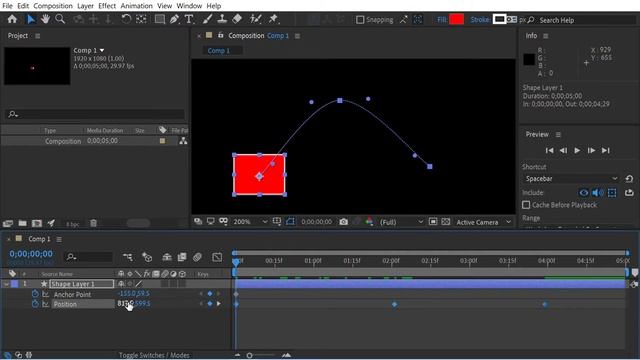Select the middle Position keyframe at 02:00f
The height and width of the screenshot is (360, 640).
pyautogui.click(x=394, y=304)
